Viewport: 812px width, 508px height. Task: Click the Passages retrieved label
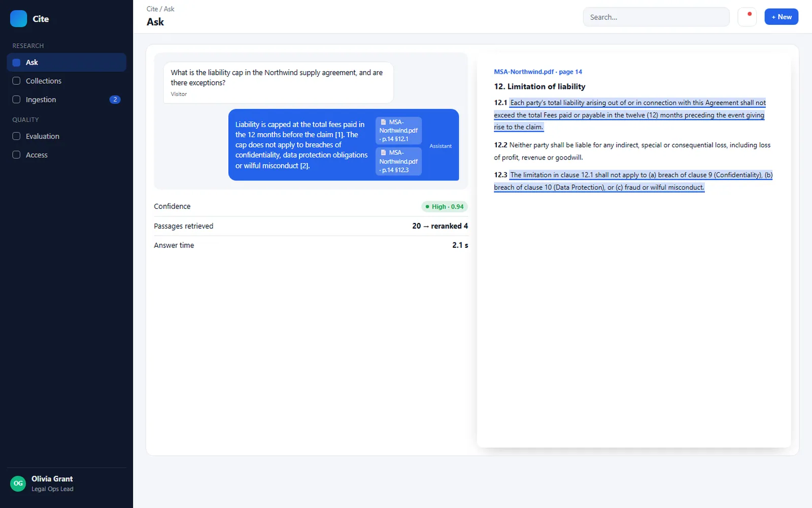[x=184, y=226]
